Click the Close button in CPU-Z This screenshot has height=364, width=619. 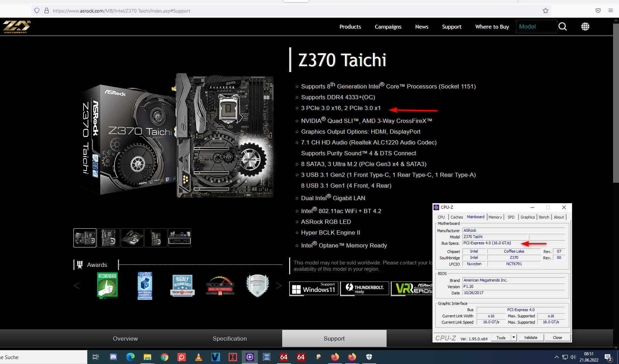point(557,338)
